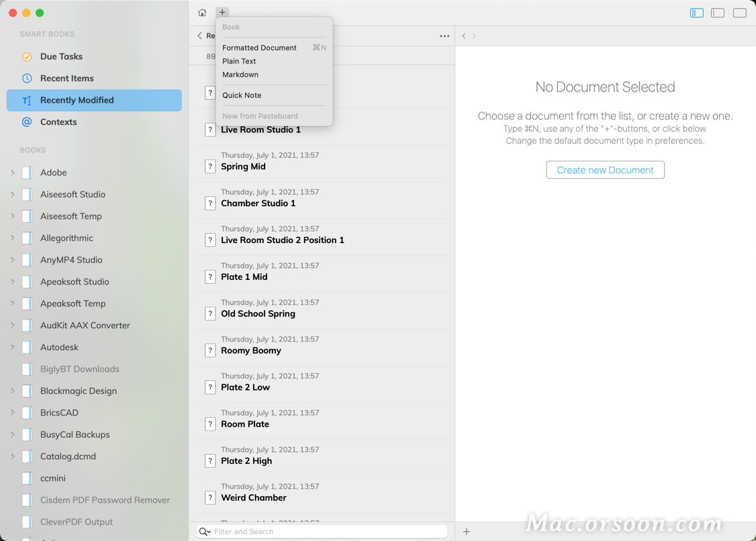This screenshot has width=756, height=541.
Task: Click the forward navigation chevron in the right pane
Action: click(x=475, y=35)
